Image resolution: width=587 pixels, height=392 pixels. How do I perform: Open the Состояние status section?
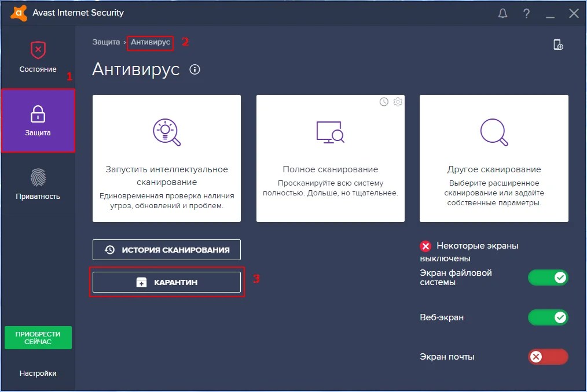[x=38, y=57]
